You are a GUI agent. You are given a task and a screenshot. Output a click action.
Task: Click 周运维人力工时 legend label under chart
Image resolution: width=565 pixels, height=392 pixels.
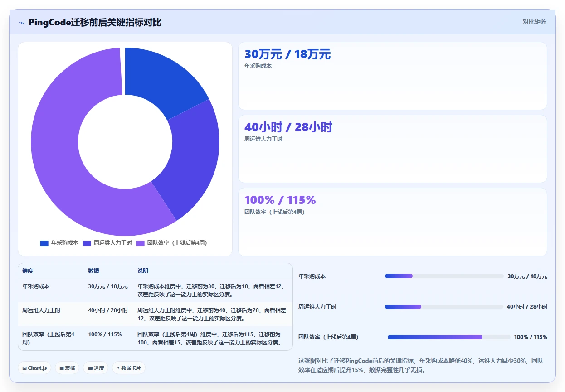pos(112,243)
